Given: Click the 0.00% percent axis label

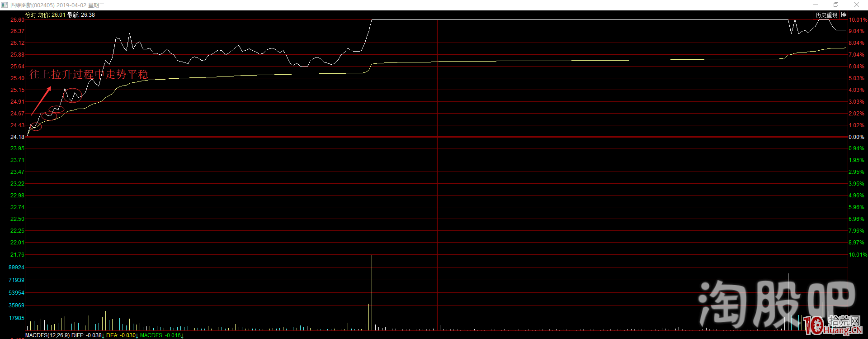Looking at the screenshot, I should (856, 137).
